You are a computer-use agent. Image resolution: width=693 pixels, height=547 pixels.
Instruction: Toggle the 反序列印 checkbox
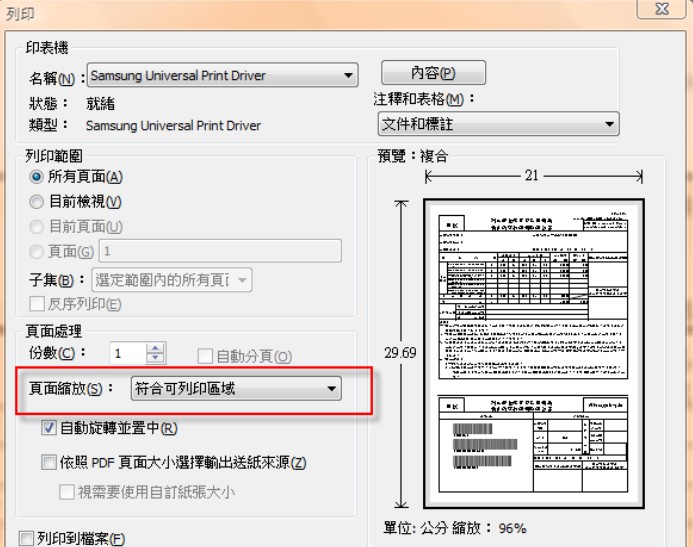pos(37,305)
